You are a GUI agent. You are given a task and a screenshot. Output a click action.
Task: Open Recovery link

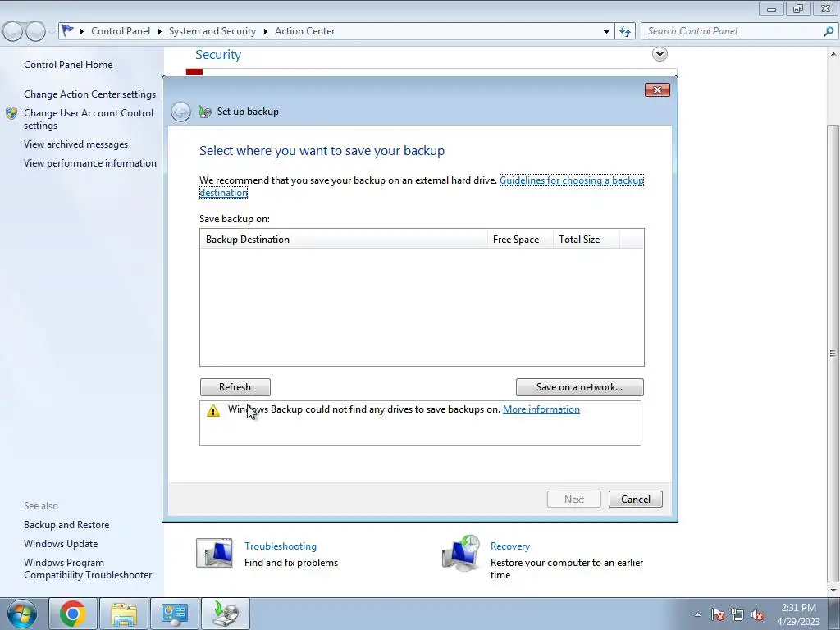pos(510,546)
